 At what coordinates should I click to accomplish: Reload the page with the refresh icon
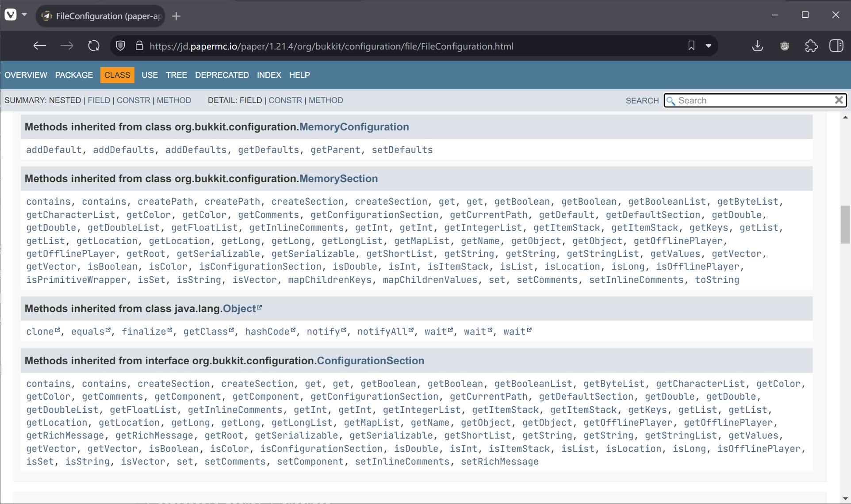pos(94,46)
